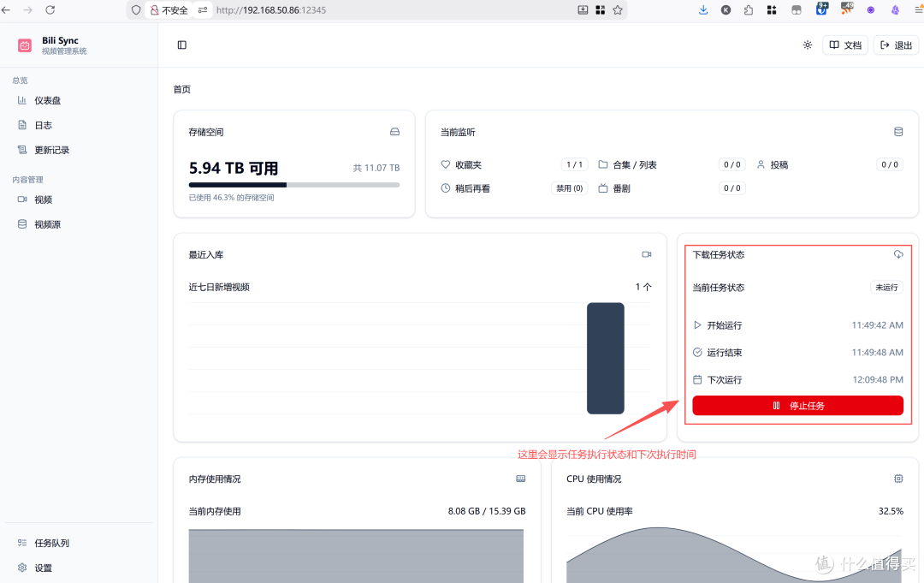The width and height of the screenshot is (924, 583).
Task: Click the 共 11.07 TB total label
Action: coord(376,168)
